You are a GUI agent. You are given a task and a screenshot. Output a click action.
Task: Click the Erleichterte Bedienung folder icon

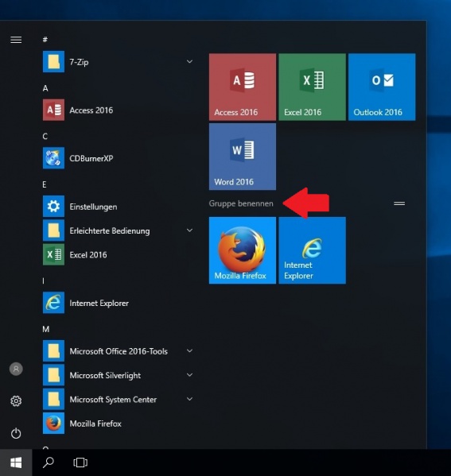[53, 230]
